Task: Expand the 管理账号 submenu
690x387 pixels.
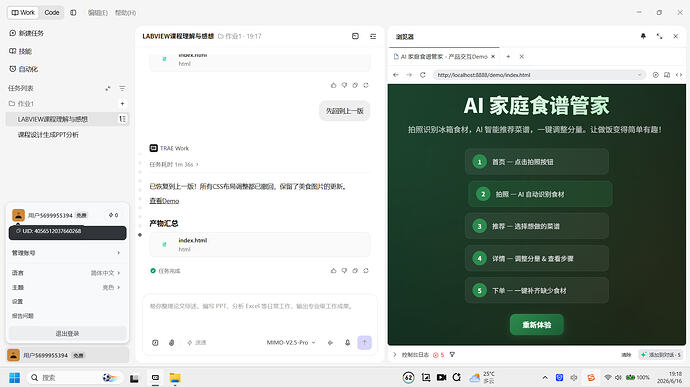Action: pyautogui.click(x=66, y=253)
